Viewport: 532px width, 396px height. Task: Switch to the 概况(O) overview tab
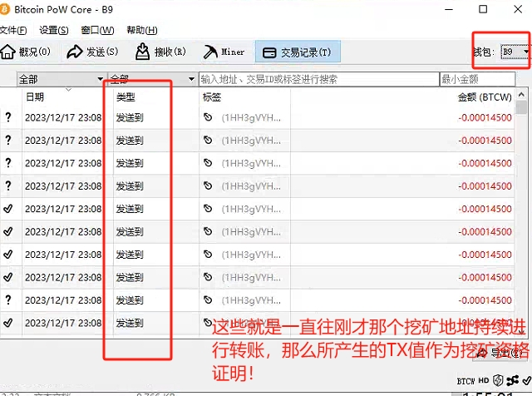(x=26, y=52)
